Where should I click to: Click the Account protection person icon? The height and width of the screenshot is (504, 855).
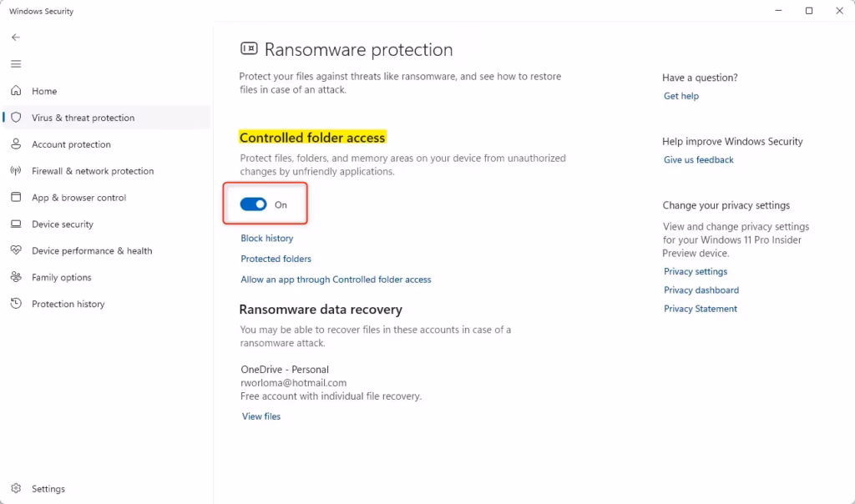click(16, 144)
